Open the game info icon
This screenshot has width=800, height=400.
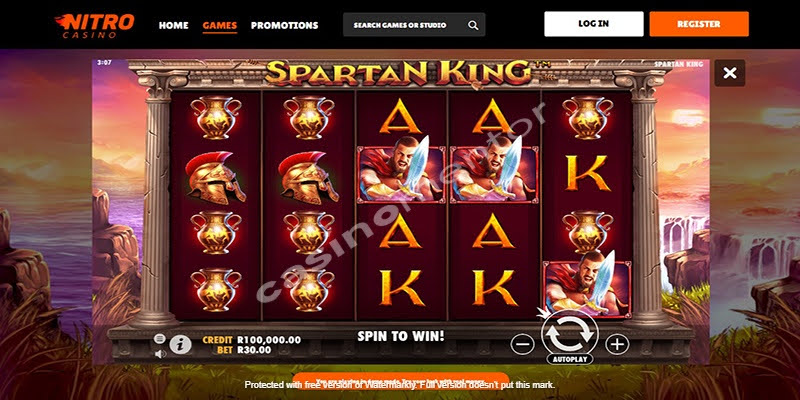pos(180,344)
